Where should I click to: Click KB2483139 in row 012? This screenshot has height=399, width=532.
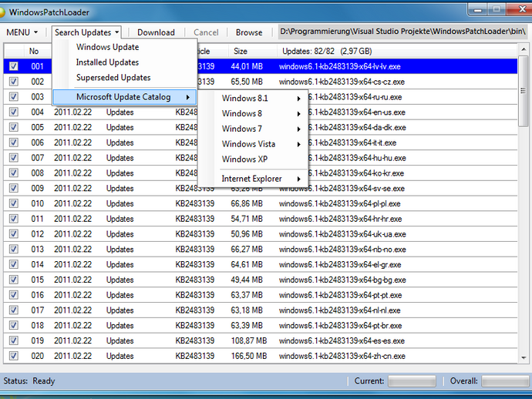tap(195, 234)
